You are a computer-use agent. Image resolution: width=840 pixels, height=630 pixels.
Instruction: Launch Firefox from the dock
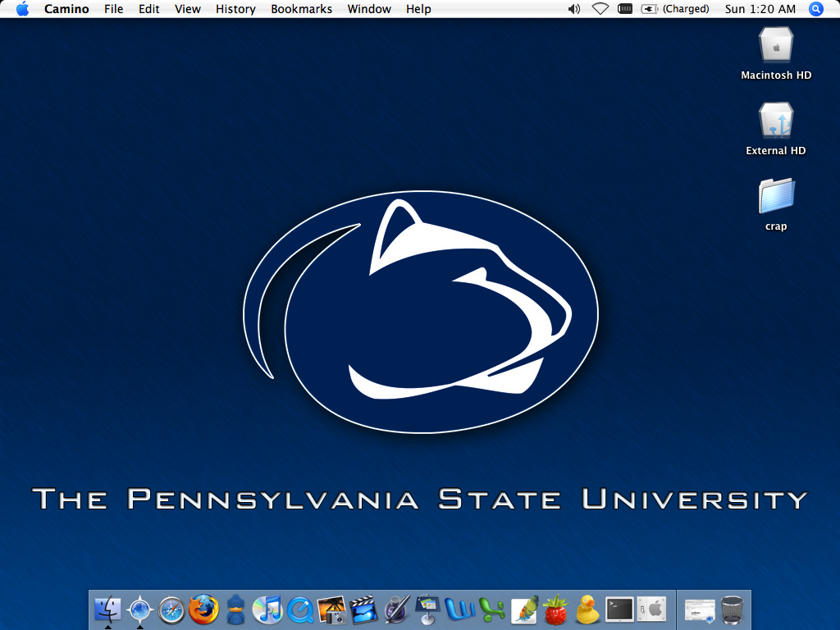203,609
